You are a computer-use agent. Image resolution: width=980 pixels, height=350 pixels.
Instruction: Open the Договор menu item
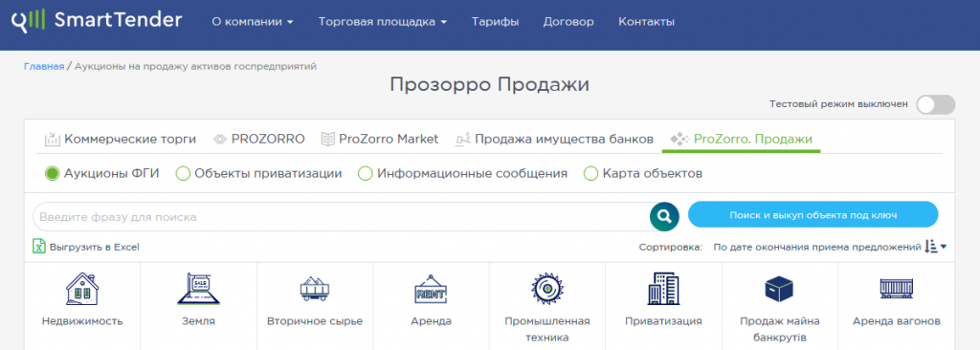(568, 22)
